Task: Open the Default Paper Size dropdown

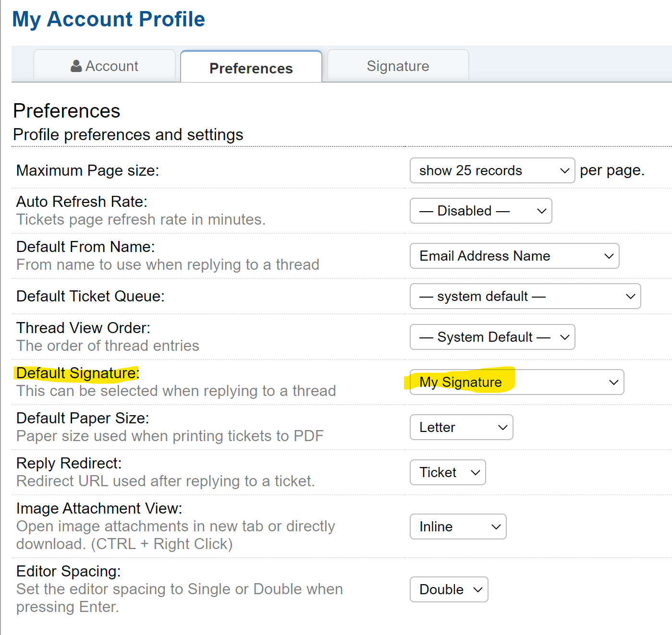Action: [461, 427]
